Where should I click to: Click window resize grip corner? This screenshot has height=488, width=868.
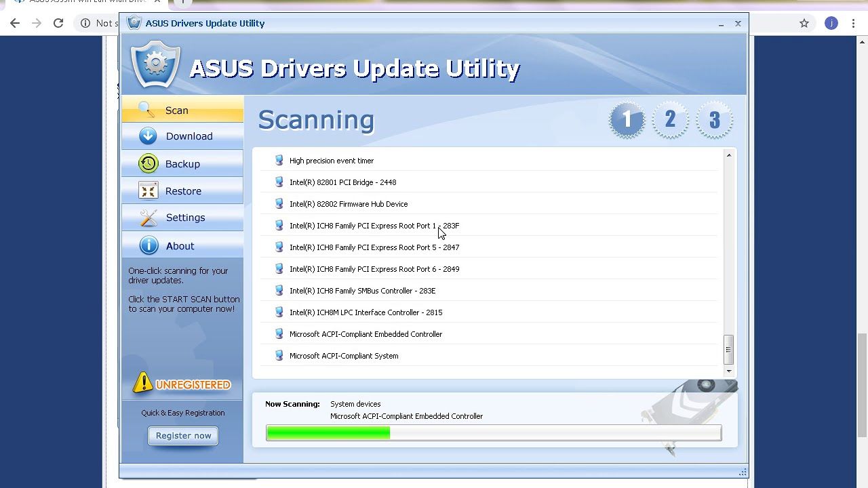point(743,472)
